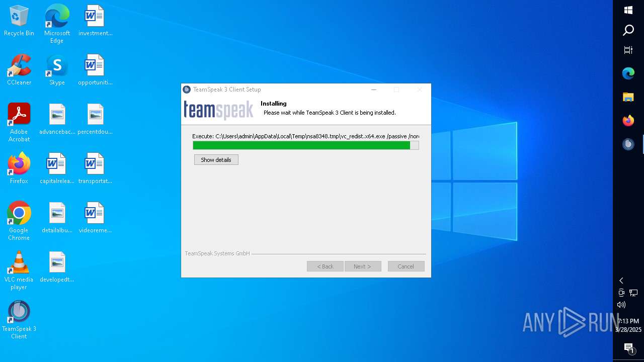Image resolution: width=644 pixels, height=362 pixels.
Task: Select the detailalbu image file icon
Action: [x=57, y=218]
